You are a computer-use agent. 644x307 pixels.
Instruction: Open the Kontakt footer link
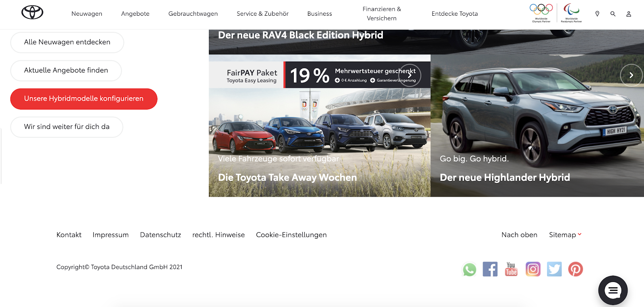(69, 235)
